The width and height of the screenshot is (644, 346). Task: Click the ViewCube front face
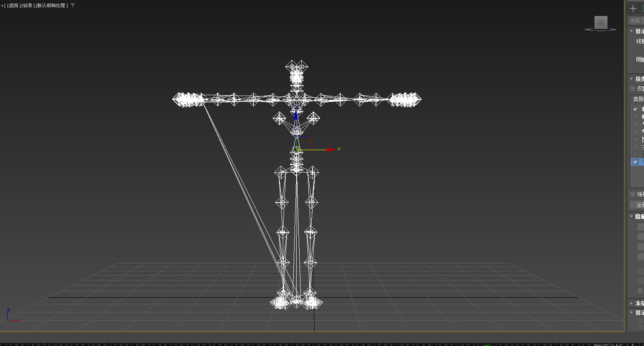(x=601, y=22)
